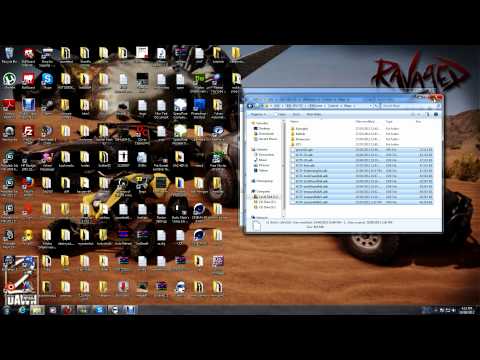Open the Organize menu in Explorer

point(259,114)
